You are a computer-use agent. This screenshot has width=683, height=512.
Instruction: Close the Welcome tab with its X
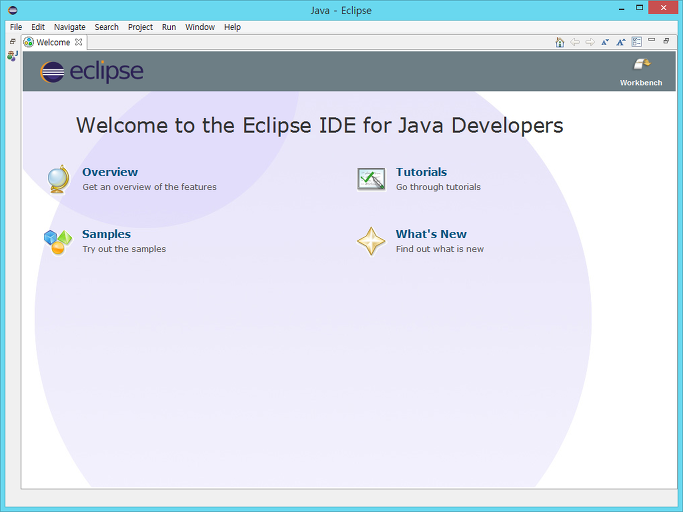78,42
